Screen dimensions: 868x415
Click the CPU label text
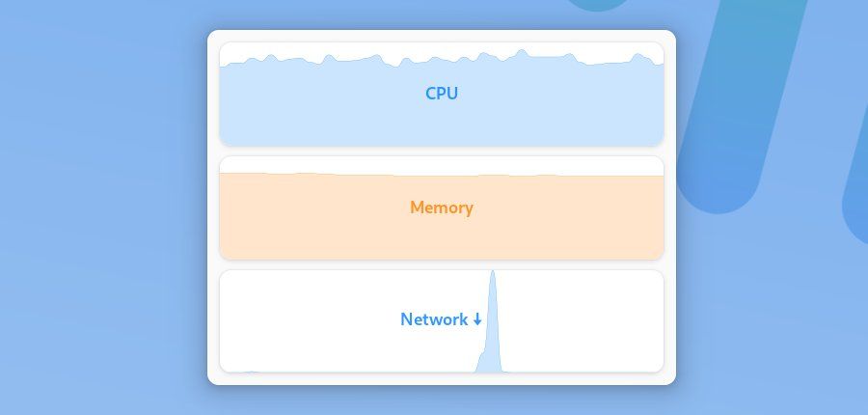[x=442, y=94]
